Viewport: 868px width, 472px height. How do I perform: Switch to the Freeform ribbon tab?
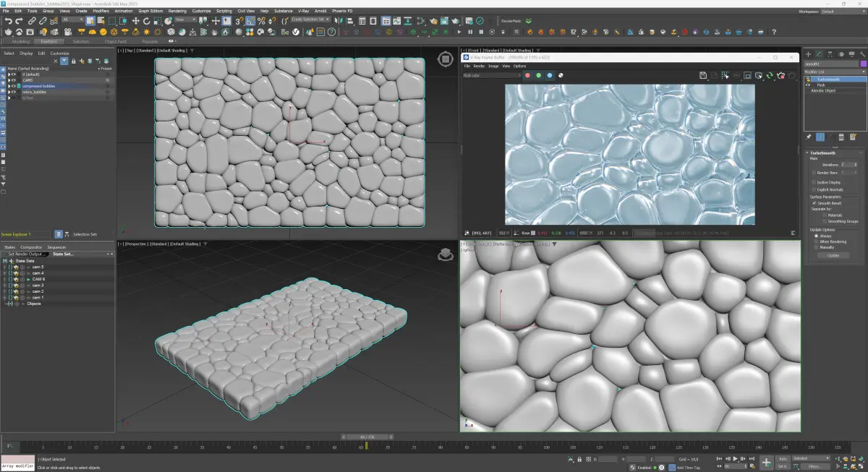tap(50, 41)
